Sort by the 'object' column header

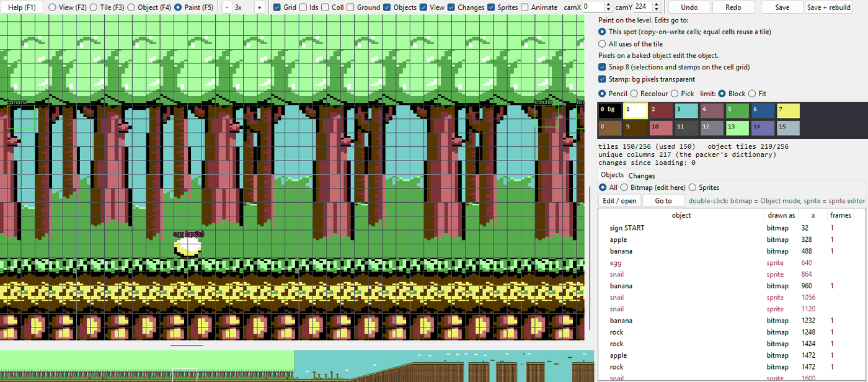681,215
